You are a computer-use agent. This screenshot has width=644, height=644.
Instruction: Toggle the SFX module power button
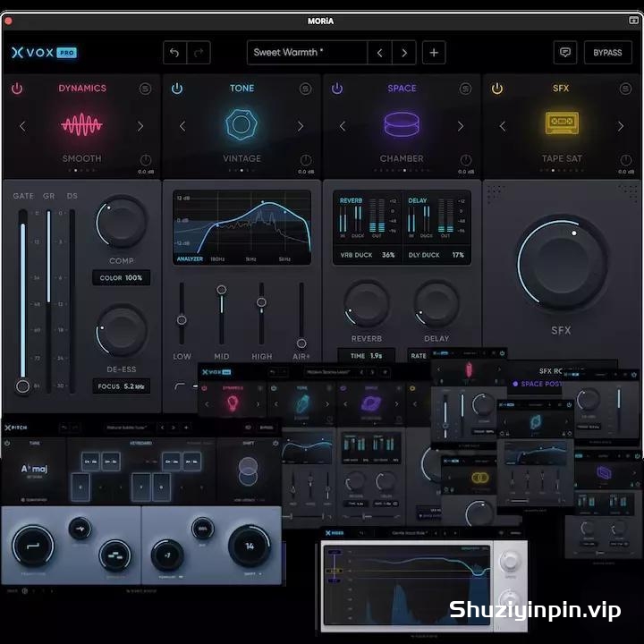(x=497, y=89)
